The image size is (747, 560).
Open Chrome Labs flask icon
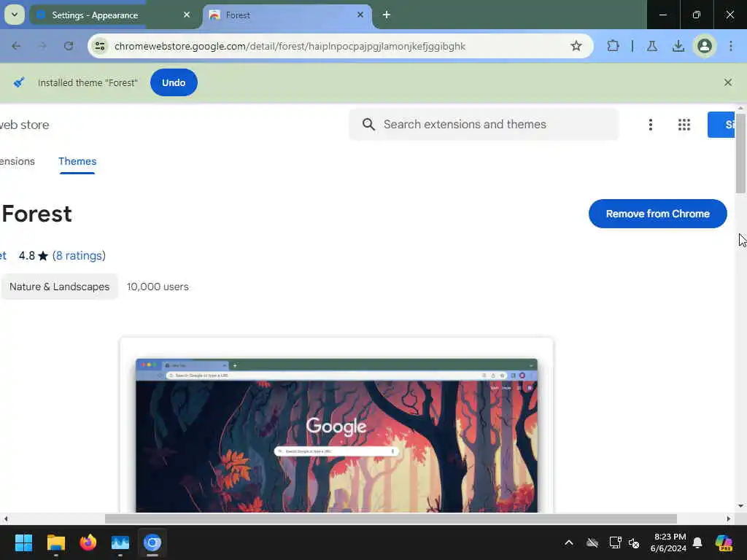pos(652,46)
